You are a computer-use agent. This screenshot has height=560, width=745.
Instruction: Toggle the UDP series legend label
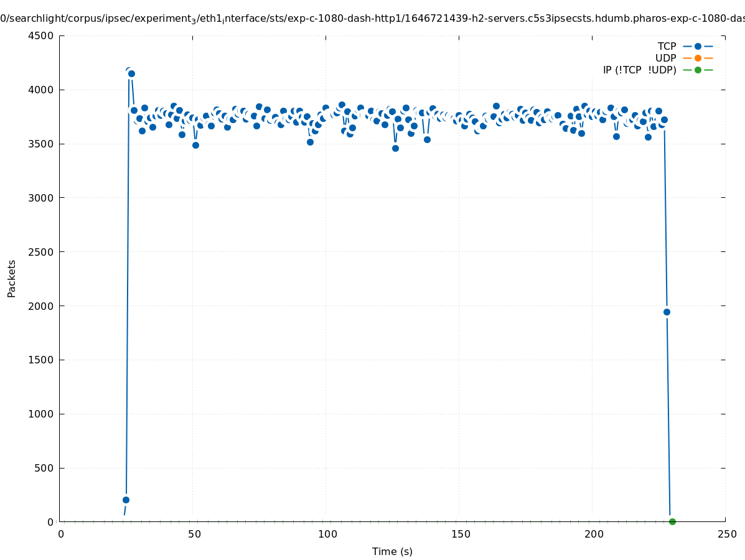665,58
